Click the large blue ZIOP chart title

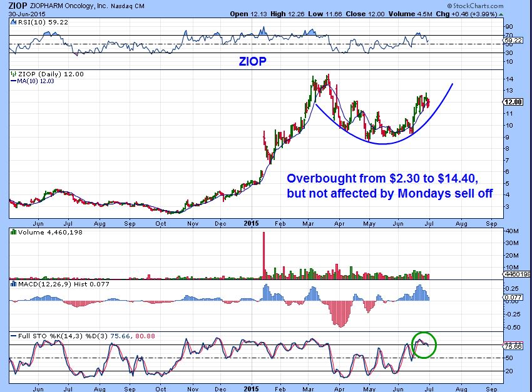(x=252, y=61)
